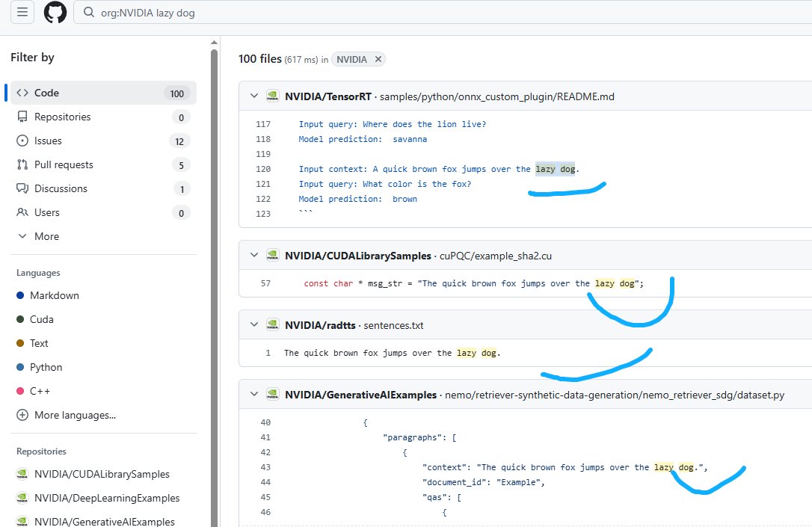Click the NVIDIA org chip label
Viewport: 812px width, 527px height.
[351, 60]
